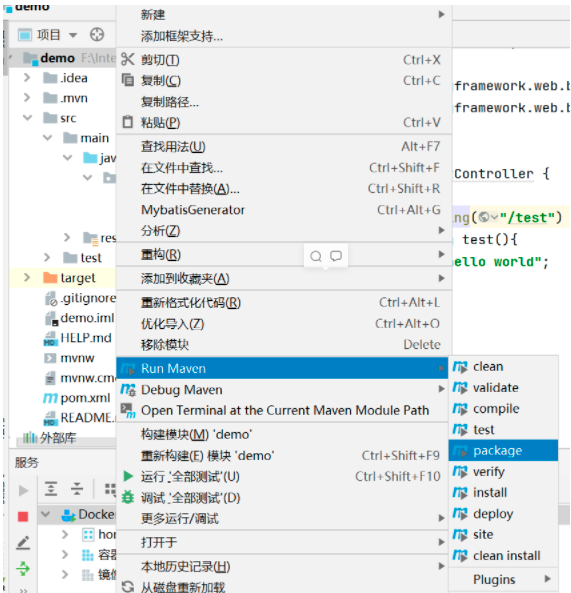Expand the .mvn folder
This screenshot has height=593, width=571.
point(27,98)
